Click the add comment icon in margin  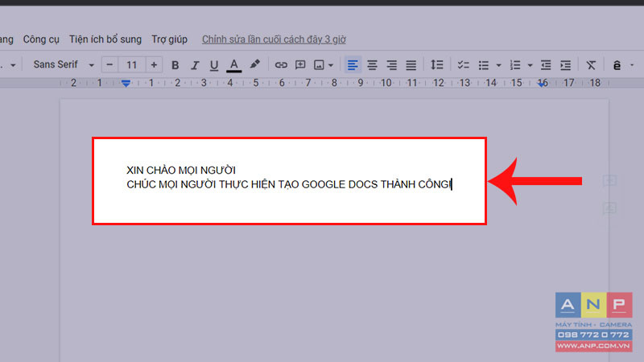click(609, 180)
